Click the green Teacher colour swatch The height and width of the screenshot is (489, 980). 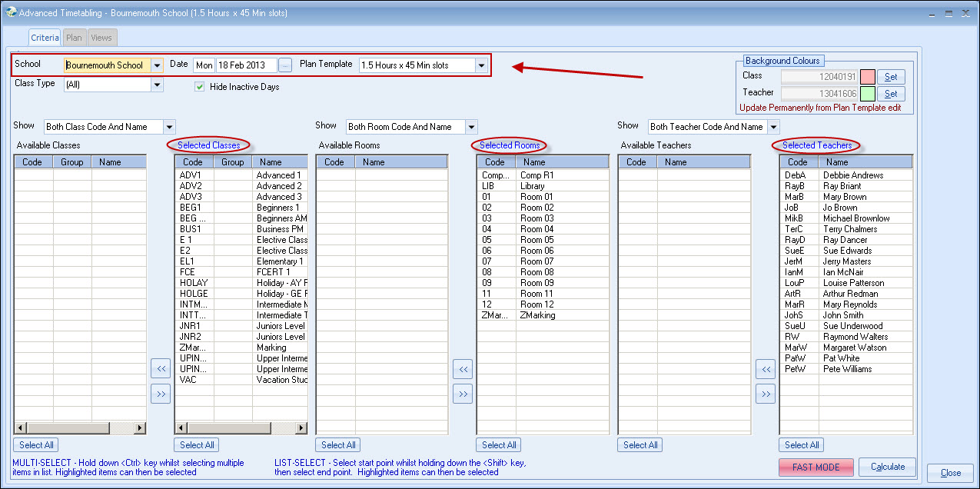[x=867, y=94]
